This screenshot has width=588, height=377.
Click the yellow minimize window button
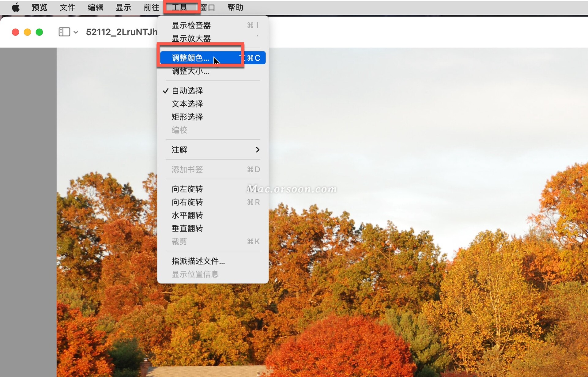[27, 32]
